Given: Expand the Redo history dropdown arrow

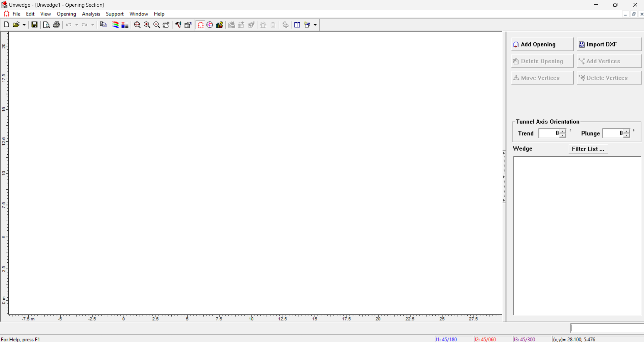Looking at the screenshot, I should click(93, 25).
